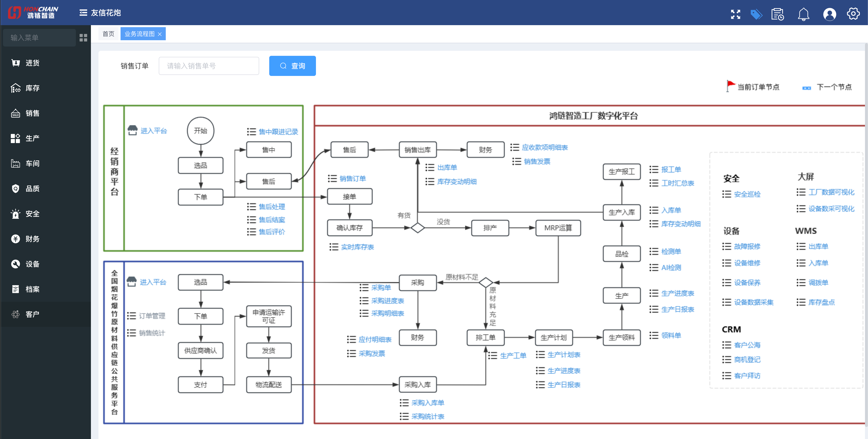The width and height of the screenshot is (868, 439).
Task: Click the 生产计划 flow node
Action: pyautogui.click(x=554, y=337)
